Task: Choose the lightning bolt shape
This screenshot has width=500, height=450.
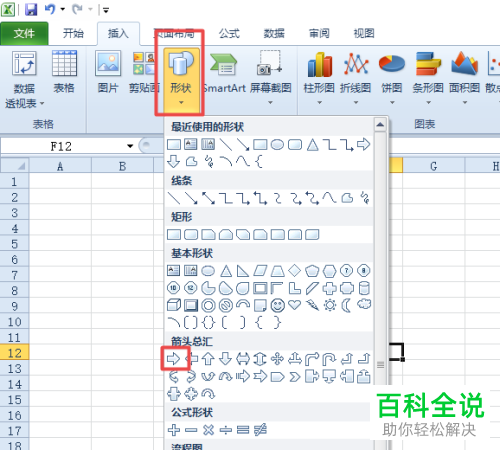Action: (312, 305)
